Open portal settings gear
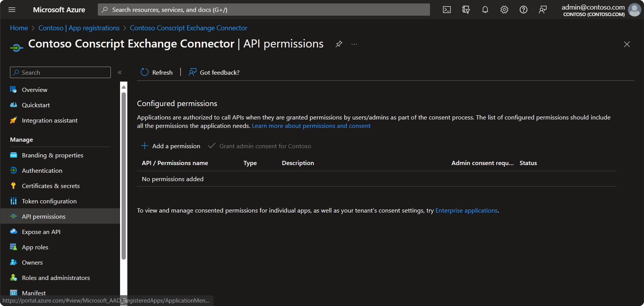Image resolution: width=644 pixels, height=306 pixels. pyautogui.click(x=504, y=10)
